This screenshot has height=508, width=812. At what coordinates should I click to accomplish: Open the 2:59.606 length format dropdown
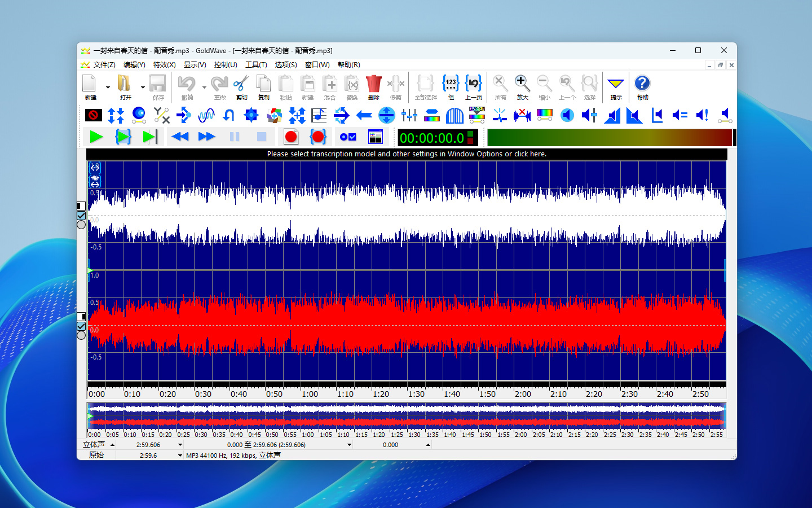pyautogui.click(x=180, y=445)
